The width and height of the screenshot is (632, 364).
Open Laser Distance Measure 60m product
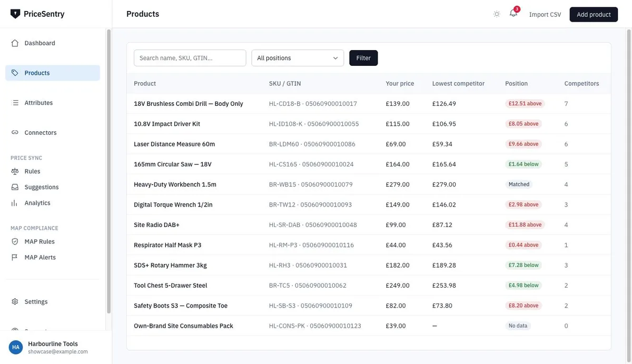[174, 144]
